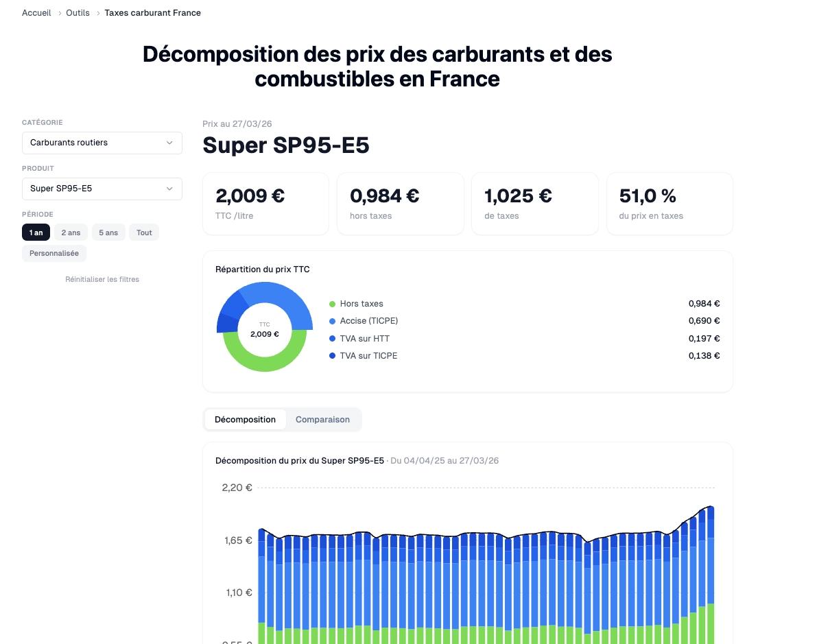Select the "1 an" period filter

pyautogui.click(x=36, y=232)
